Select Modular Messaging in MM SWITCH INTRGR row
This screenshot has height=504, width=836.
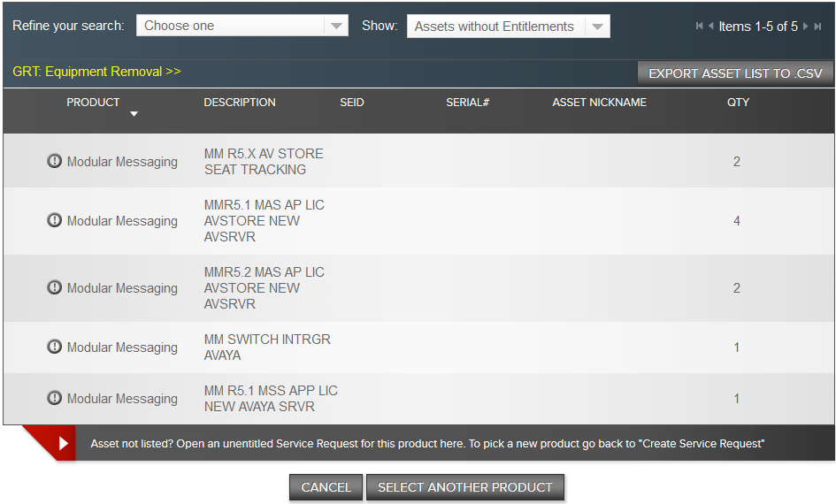coord(122,347)
